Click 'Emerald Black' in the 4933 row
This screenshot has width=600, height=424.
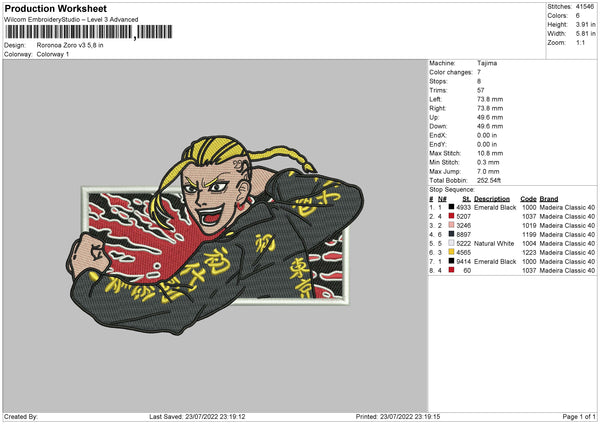click(x=495, y=207)
